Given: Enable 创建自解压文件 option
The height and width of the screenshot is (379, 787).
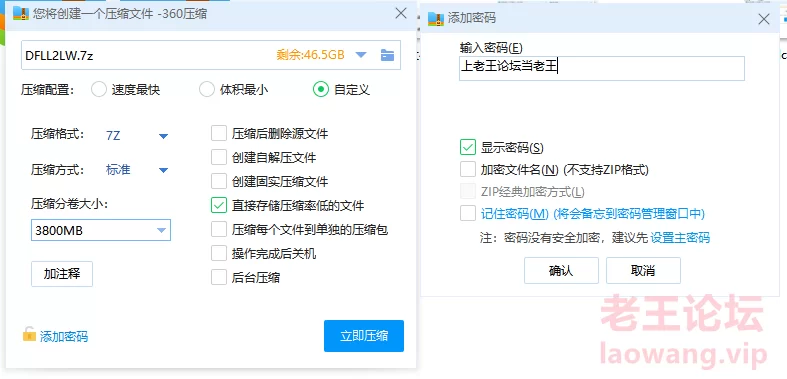Looking at the screenshot, I should (x=219, y=158).
